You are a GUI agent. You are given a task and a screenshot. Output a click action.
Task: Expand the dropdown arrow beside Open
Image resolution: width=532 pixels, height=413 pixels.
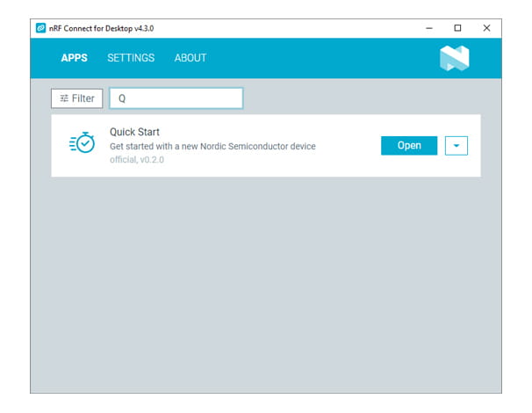click(x=456, y=146)
